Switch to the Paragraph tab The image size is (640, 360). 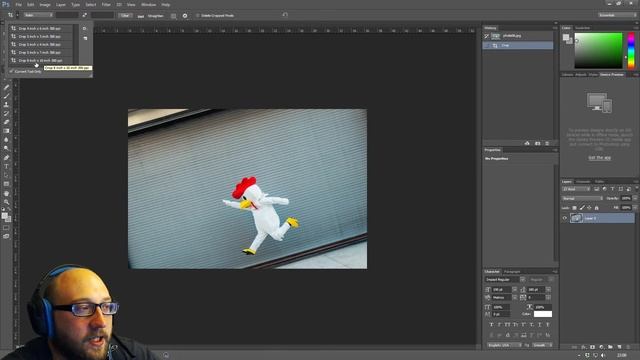pos(512,271)
